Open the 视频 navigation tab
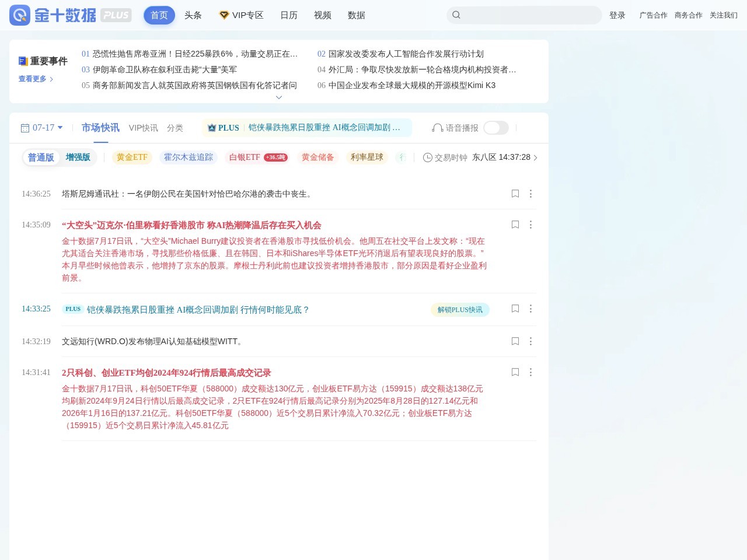The height and width of the screenshot is (560, 747). coord(323,15)
